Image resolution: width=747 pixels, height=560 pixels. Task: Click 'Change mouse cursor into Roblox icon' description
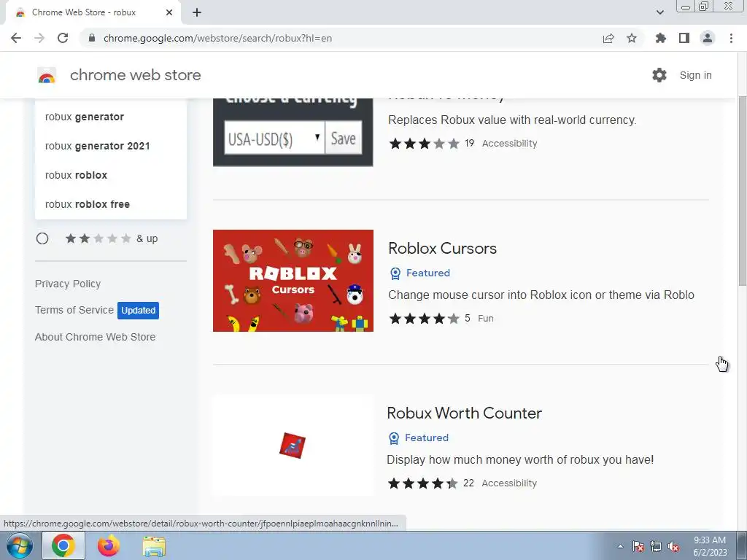(x=541, y=295)
